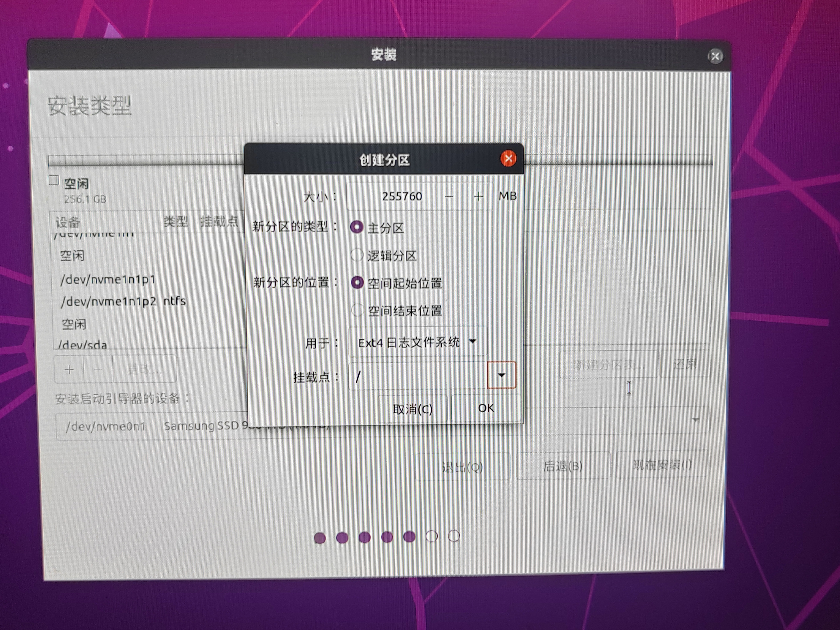This screenshot has width=840, height=630.
Task: Open the bootloader device dropdown arrow
Action: tap(695, 420)
